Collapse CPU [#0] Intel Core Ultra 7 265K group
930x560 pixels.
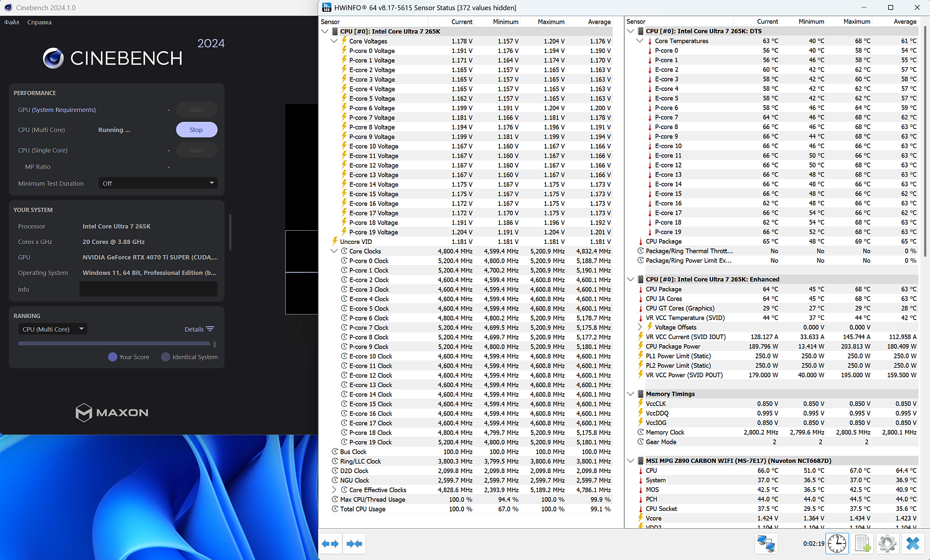tap(325, 31)
